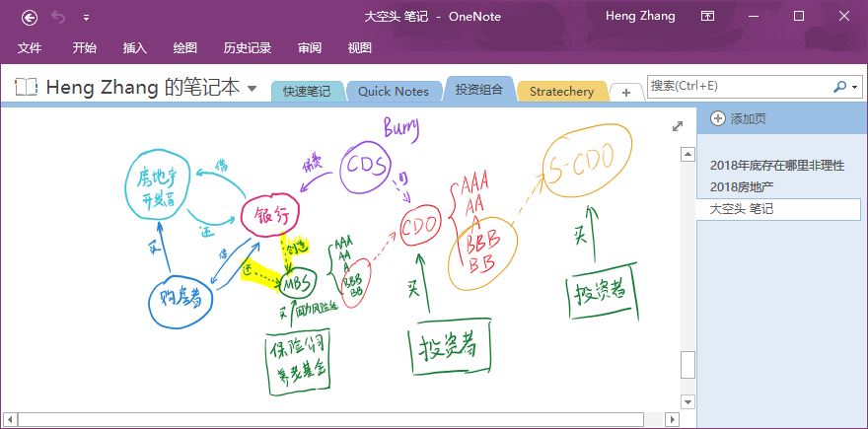Click the Heng Zhang account name

[638, 16]
